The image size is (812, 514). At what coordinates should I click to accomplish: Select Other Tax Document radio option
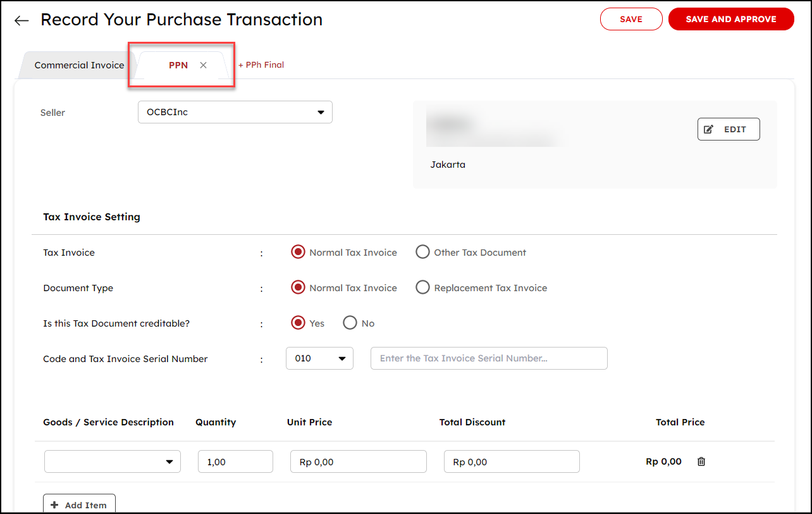point(422,252)
